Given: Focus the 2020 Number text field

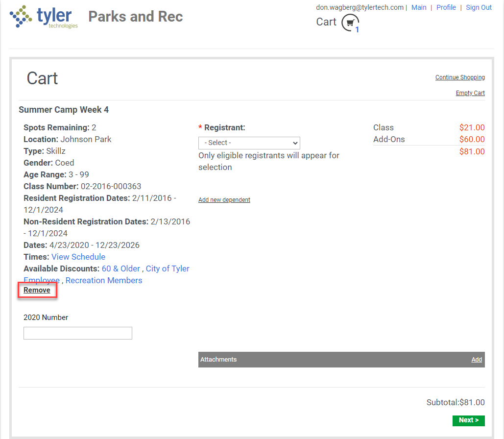Looking at the screenshot, I should 78,333.
